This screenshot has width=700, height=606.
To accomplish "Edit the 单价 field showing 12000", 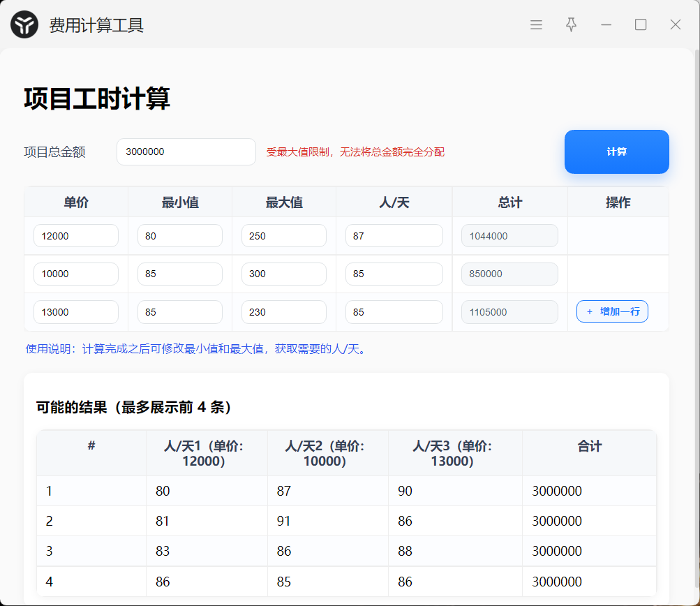I will coord(76,236).
